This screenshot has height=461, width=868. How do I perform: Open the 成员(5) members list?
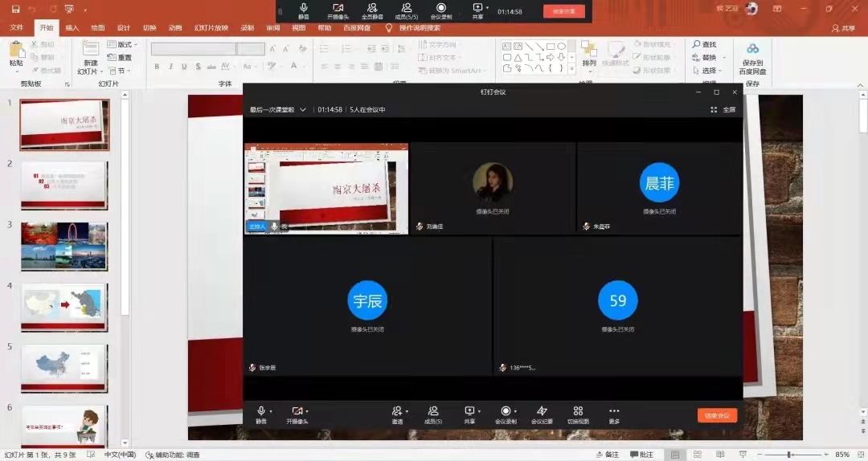(433, 411)
